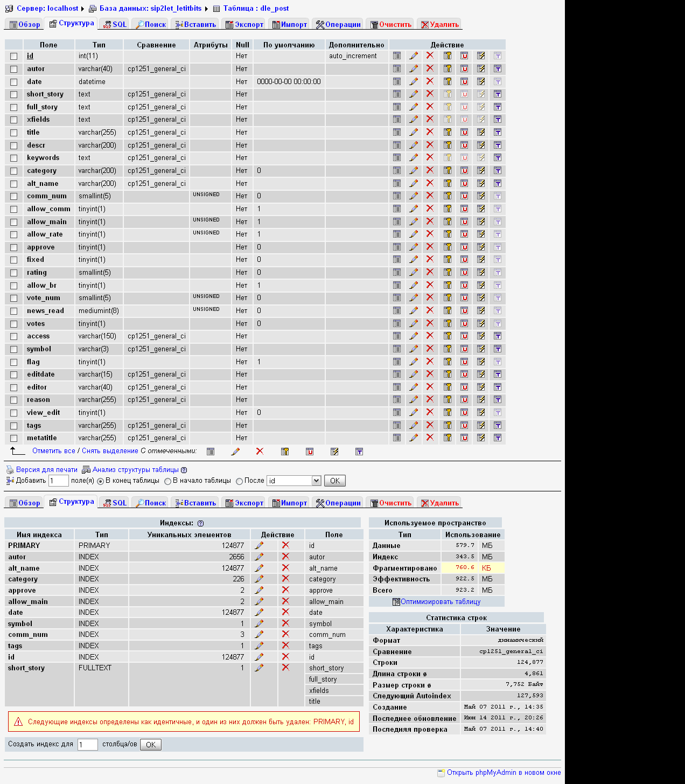Choose the 'После' radio button option
The image size is (685, 784).
coord(239,481)
